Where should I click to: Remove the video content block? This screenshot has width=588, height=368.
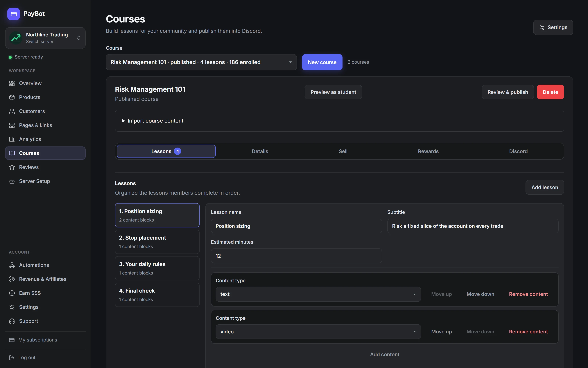[x=528, y=332]
